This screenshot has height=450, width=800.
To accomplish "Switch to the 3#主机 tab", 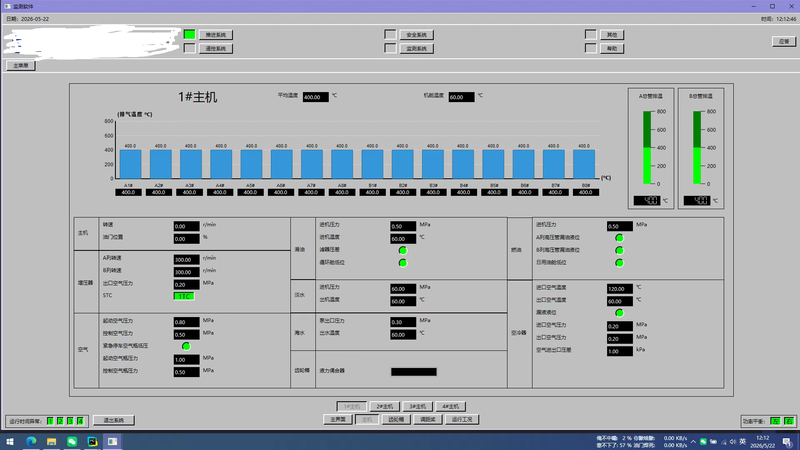I will pos(417,407).
